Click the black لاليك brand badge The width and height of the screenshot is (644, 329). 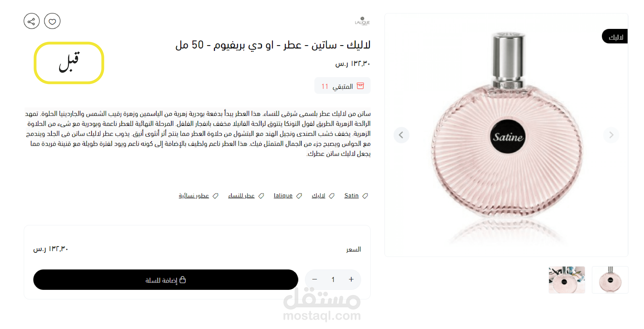pos(615,36)
